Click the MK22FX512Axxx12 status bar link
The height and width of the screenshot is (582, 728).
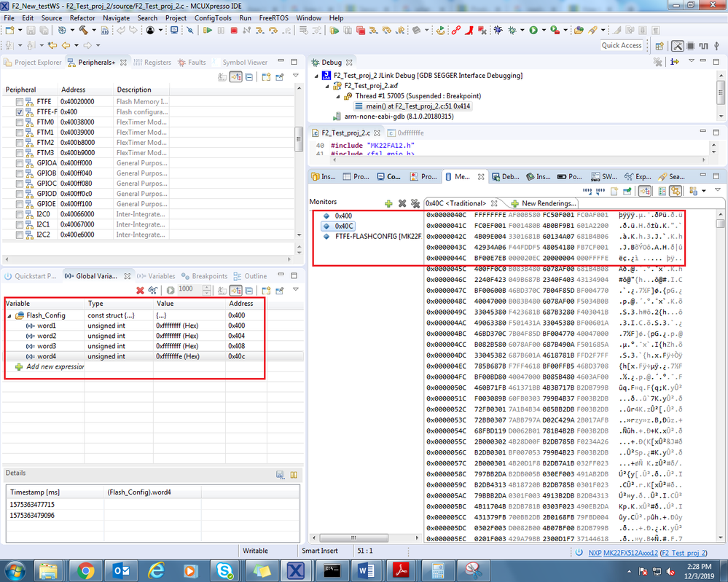(x=630, y=552)
